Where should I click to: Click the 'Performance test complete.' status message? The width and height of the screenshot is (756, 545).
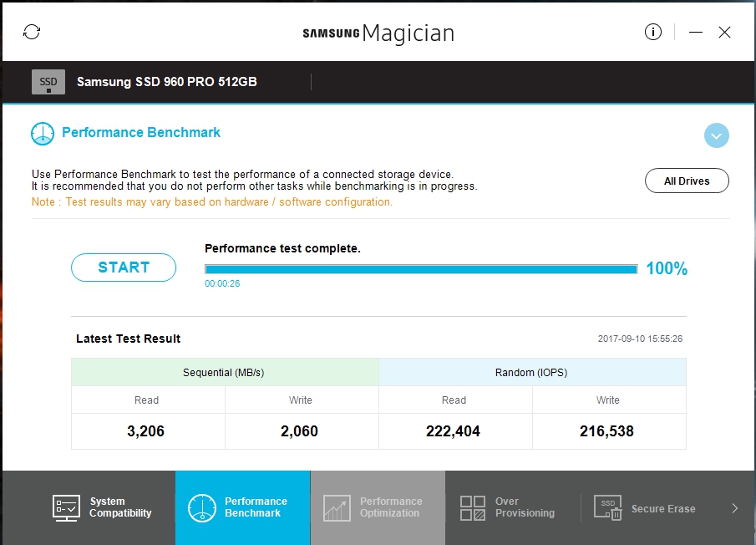282,248
